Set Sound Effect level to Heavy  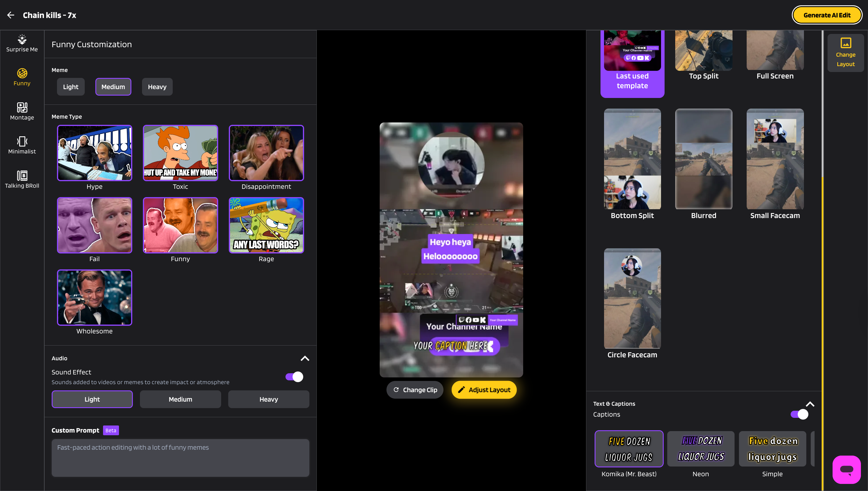tap(269, 399)
